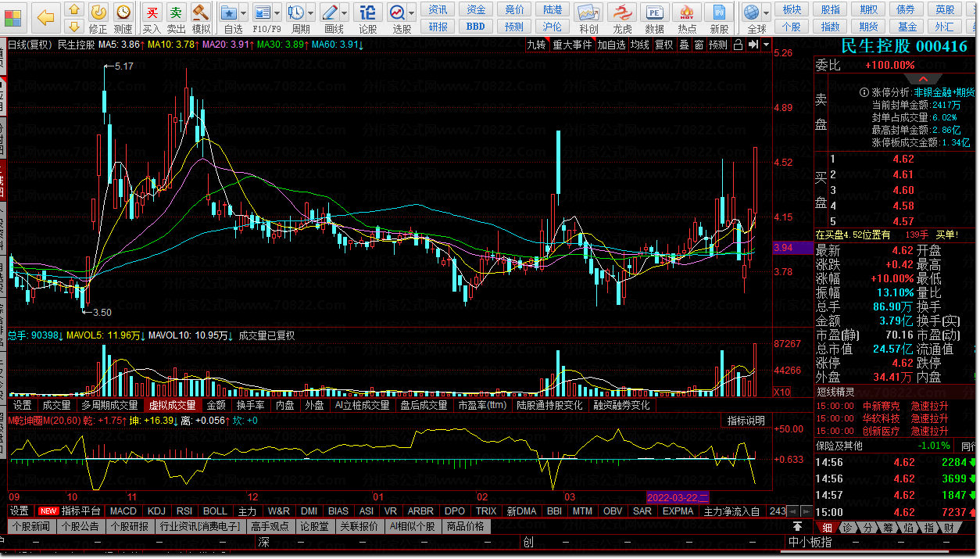Toggle the 九转 indicator button
The width and height of the screenshot is (980, 559).
pyautogui.click(x=536, y=45)
